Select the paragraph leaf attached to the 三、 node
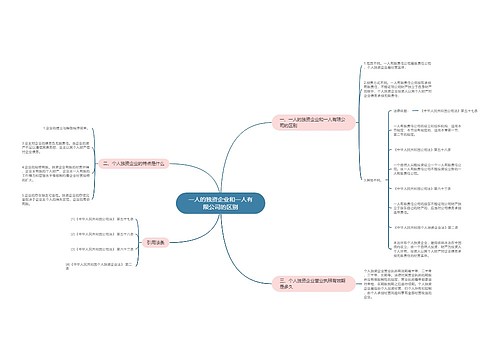 pos(397,284)
